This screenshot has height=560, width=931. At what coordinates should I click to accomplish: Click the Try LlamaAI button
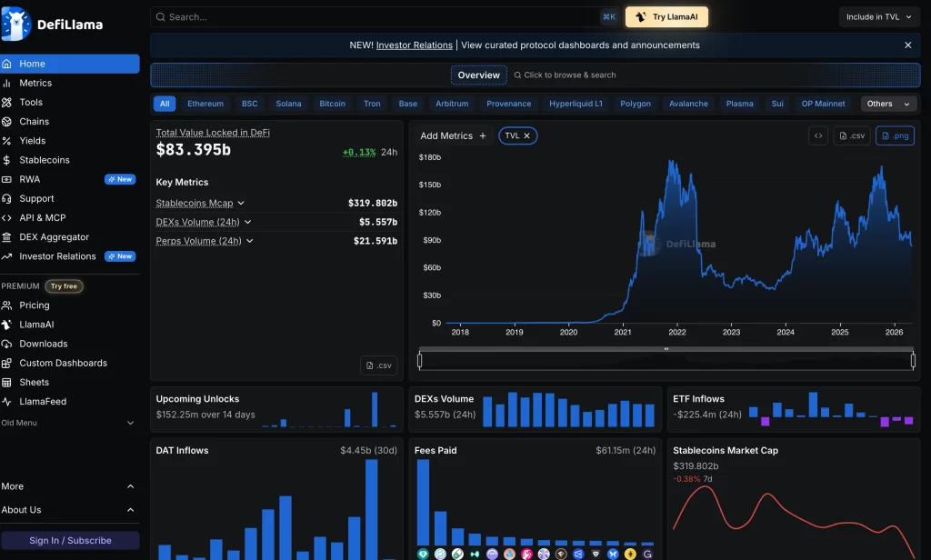point(666,17)
